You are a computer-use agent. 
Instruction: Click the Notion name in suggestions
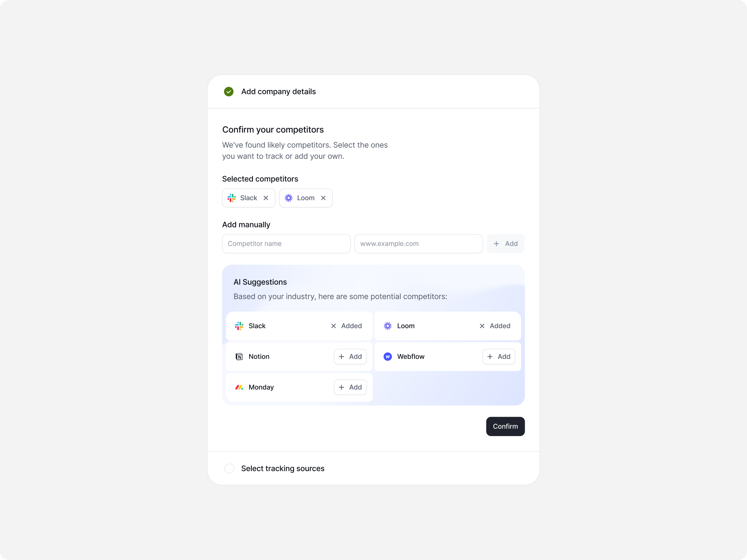click(259, 357)
